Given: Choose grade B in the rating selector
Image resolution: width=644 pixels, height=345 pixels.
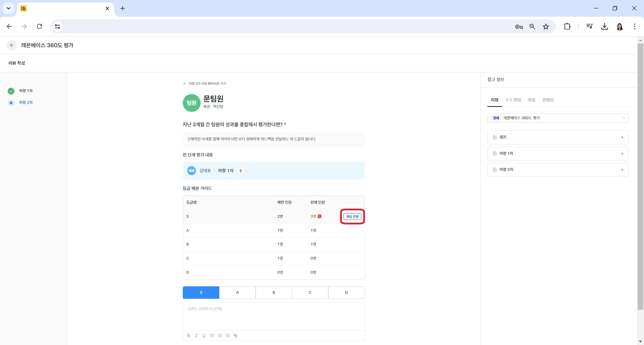Looking at the screenshot, I should point(274,292).
